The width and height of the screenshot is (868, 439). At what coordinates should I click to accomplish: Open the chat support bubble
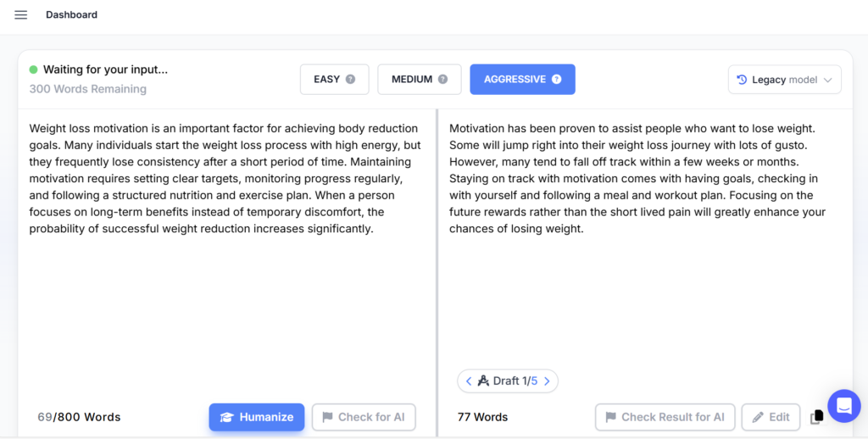[x=843, y=406]
